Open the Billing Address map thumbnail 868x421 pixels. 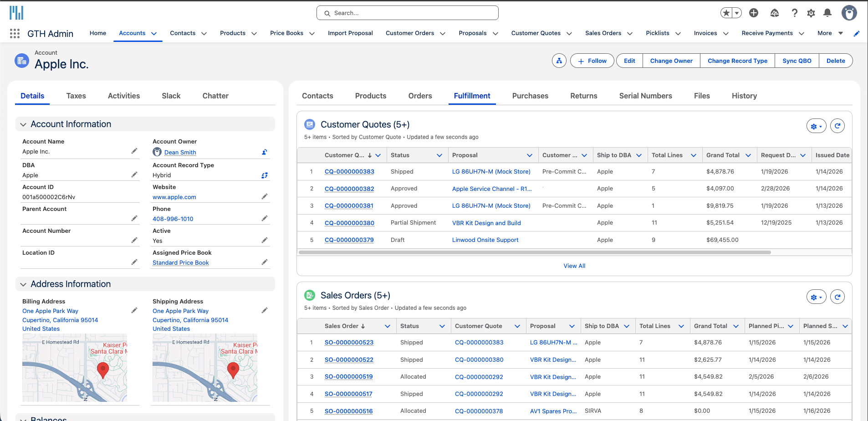coord(75,368)
